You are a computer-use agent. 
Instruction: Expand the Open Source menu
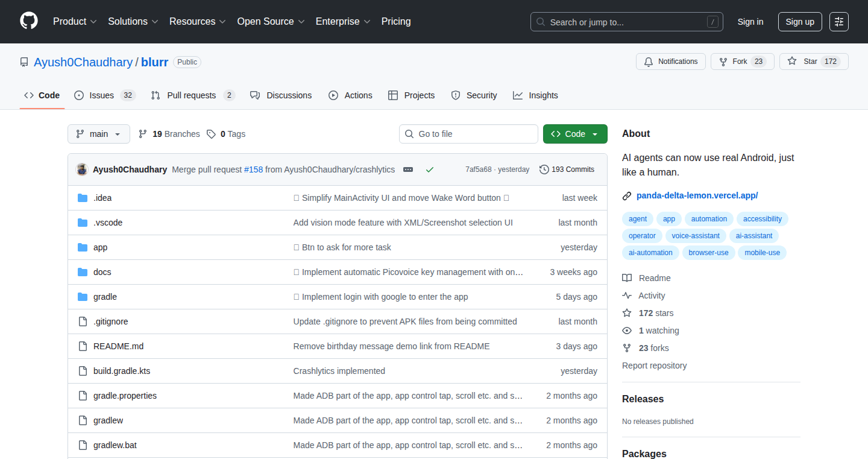271,21
